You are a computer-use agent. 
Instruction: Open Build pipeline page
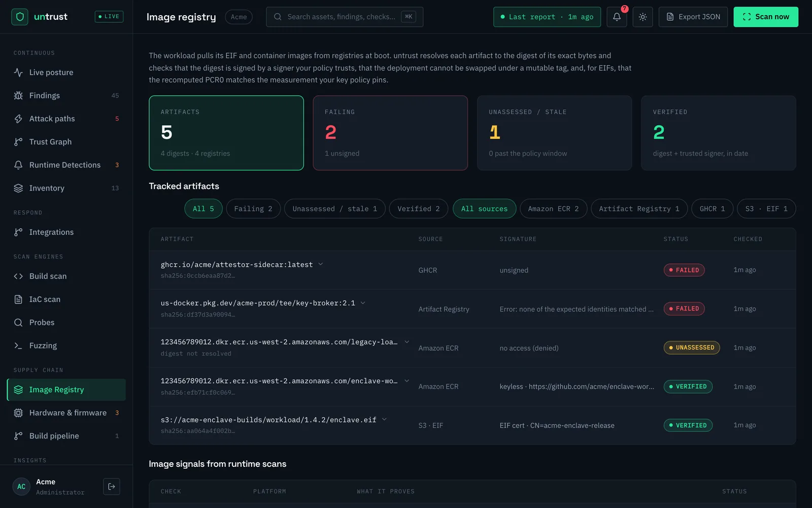(66, 436)
